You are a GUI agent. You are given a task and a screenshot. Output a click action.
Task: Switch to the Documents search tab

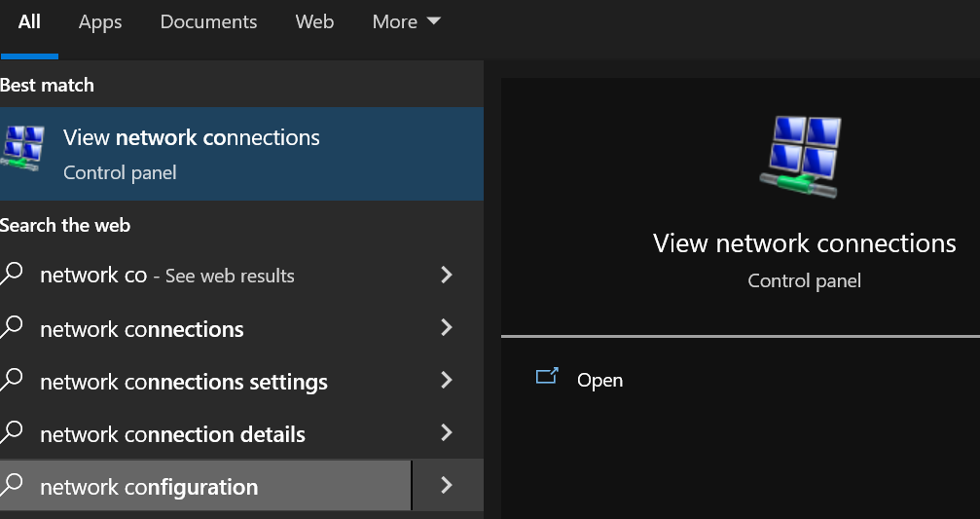(x=208, y=21)
